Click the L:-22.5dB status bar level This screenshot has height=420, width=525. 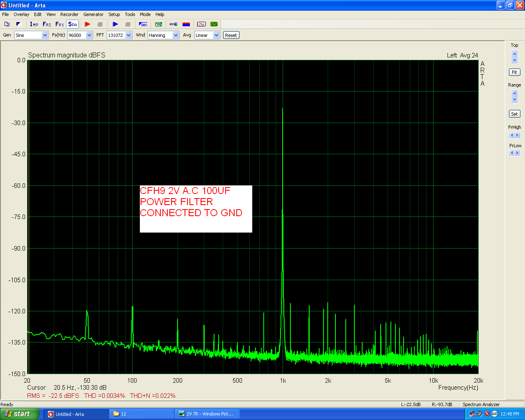click(x=411, y=404)
